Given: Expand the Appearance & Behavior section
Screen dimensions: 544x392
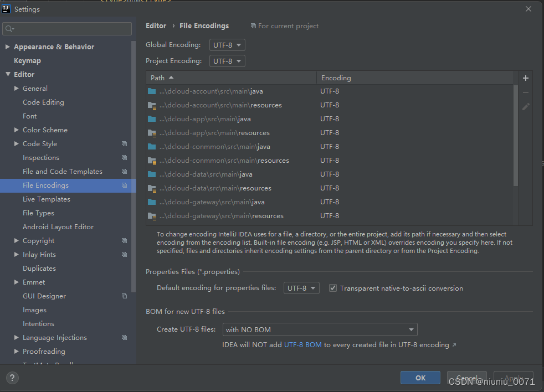Looking at the screenshot, I should [8, 47].
